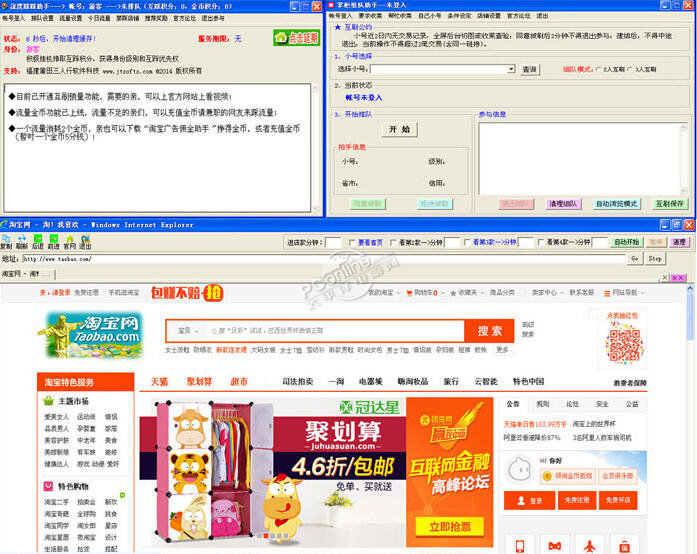This screenshot has width=697, height=554.
Task: Click the 开始 start button
Action: pos(400,129)
